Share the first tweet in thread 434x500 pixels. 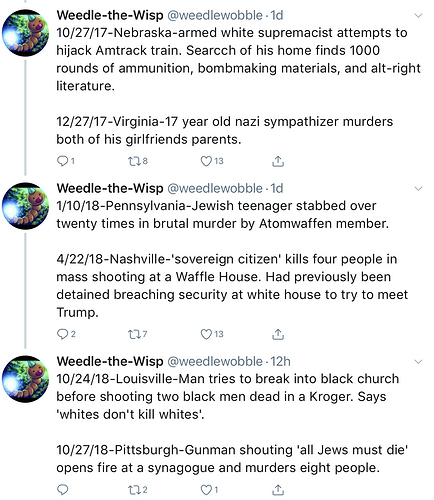278,161
